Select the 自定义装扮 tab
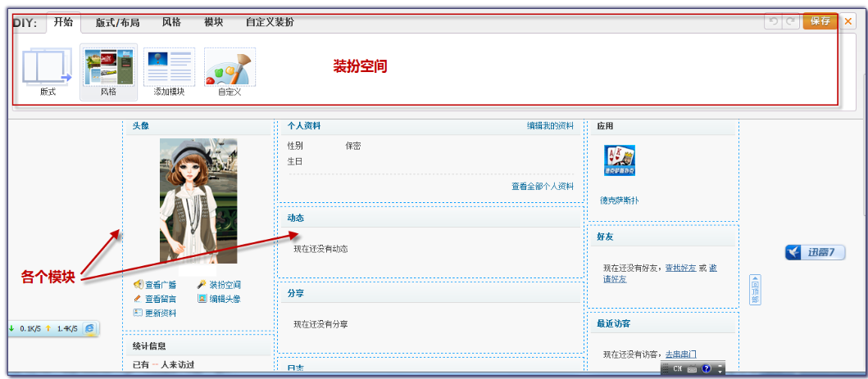Viewport: 868px width, 379px height. (x=270, y=23)
